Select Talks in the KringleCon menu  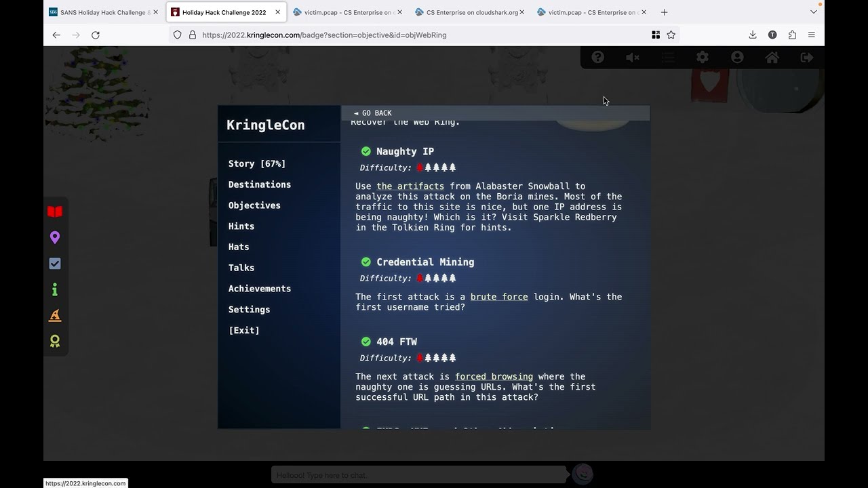(241, 268)
